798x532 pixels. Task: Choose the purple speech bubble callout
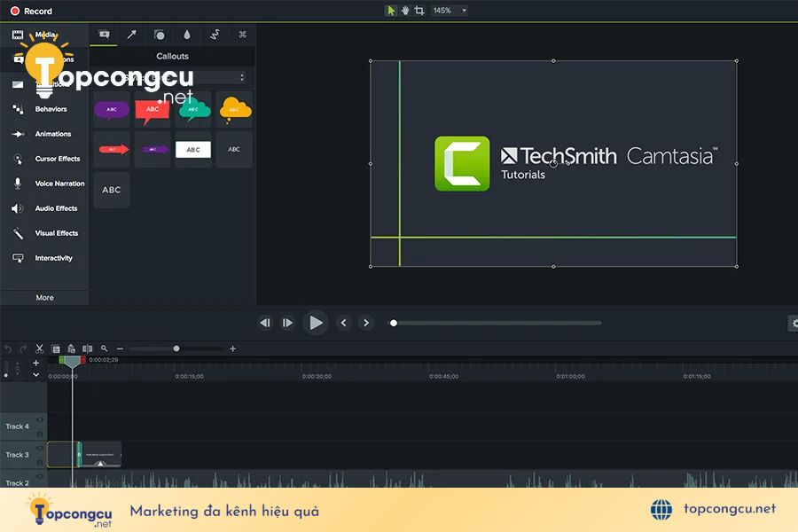click(x=112, y=109)
